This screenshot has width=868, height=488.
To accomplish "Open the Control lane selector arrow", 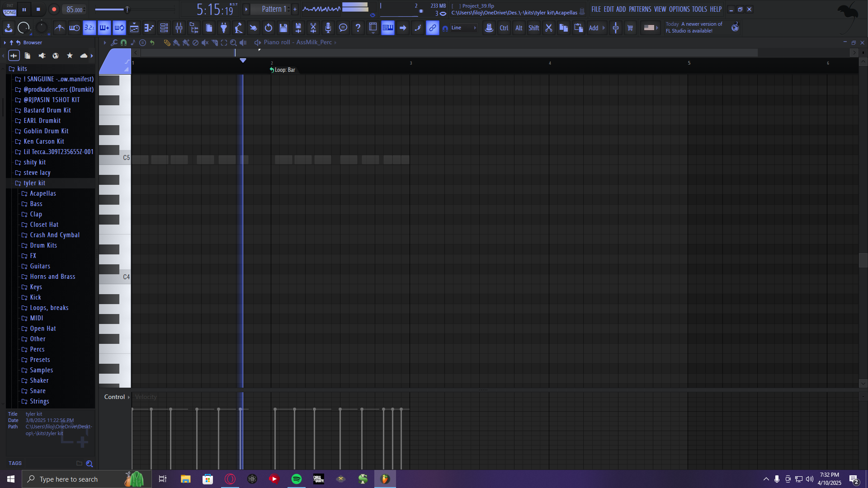I will pos(129,397).
